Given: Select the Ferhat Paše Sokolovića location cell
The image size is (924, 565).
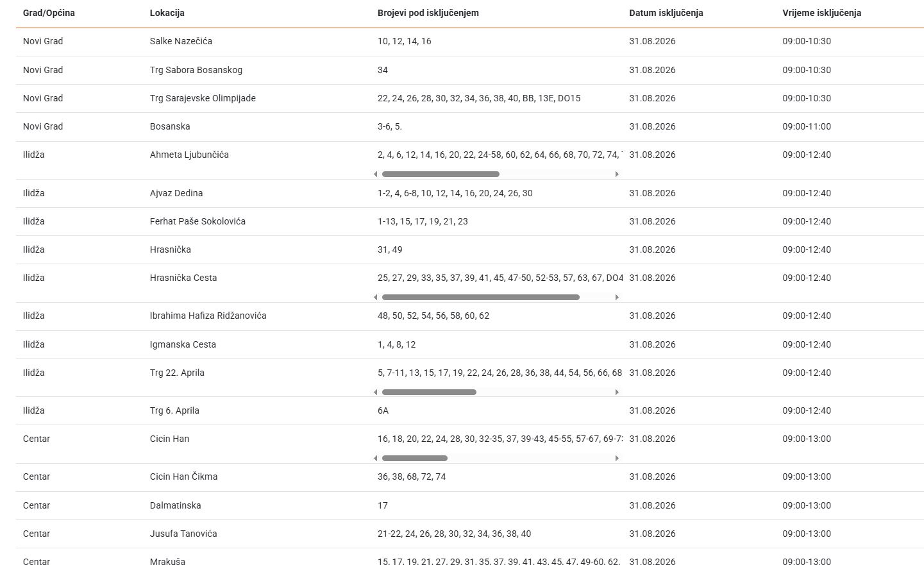Looking at the screenshot, I should coord(197,221).
